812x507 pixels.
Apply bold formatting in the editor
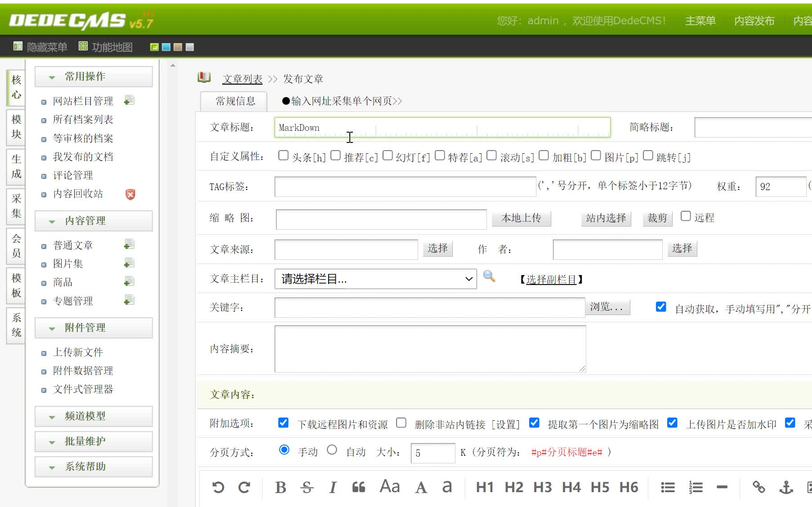281,487
